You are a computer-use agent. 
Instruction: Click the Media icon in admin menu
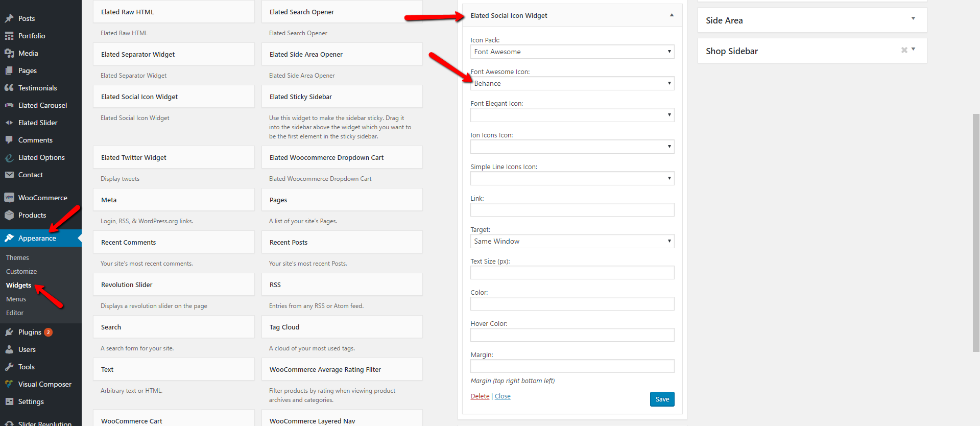[9, 53]
